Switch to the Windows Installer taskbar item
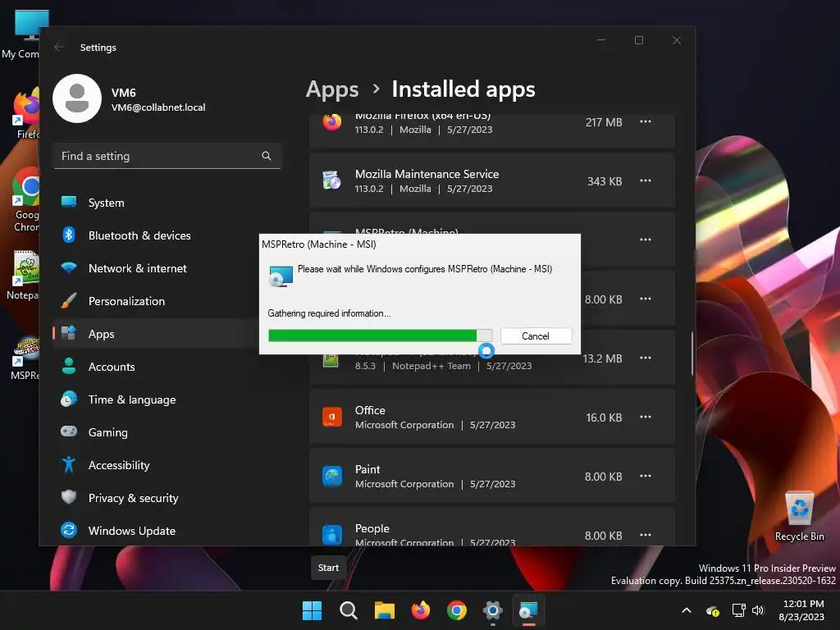This screenshot has width=840, height=630. [529, 610]
